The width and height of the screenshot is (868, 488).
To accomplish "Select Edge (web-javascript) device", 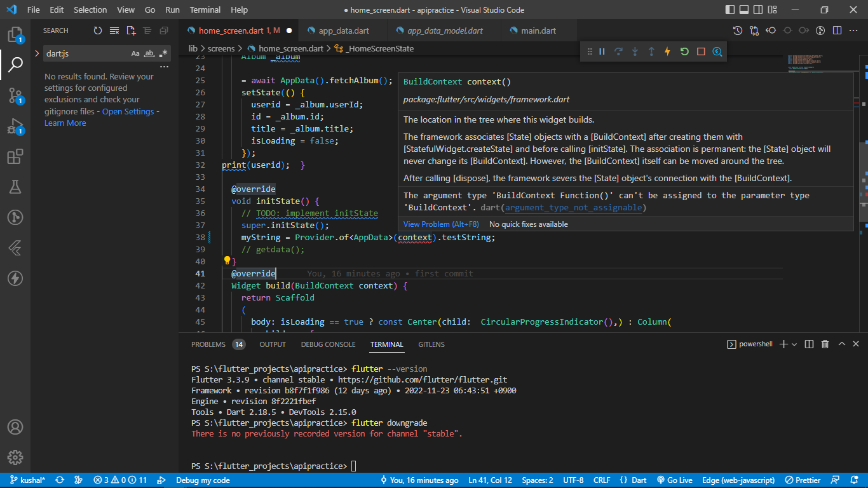I will pyautogui.click(x=738, y=480).
